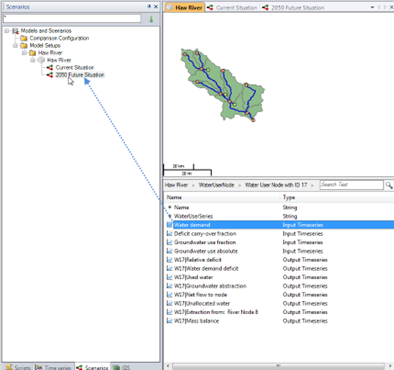Screen dimensions: 394x370
Task: Select 2050 Future Situation in the scenario tree
Action: click(x=80, y=75)
